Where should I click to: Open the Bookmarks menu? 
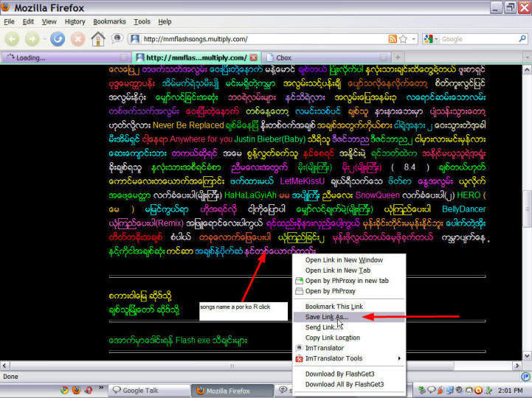(110, 21)
